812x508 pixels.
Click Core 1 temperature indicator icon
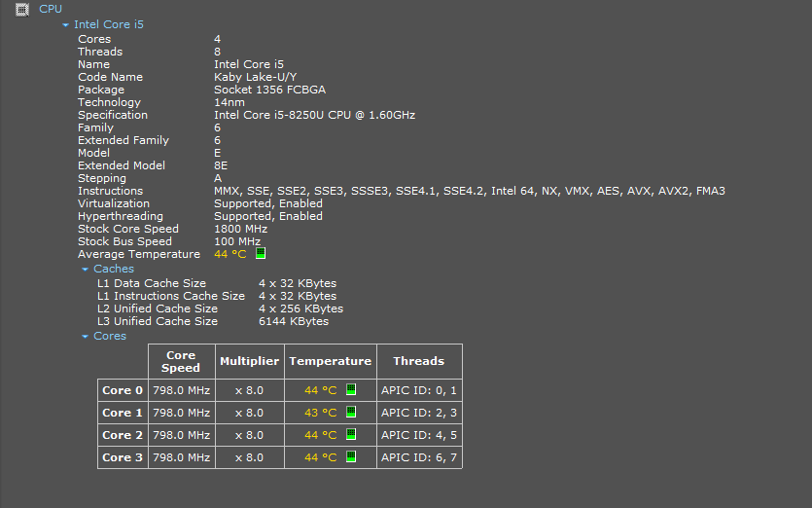[351, 413]
